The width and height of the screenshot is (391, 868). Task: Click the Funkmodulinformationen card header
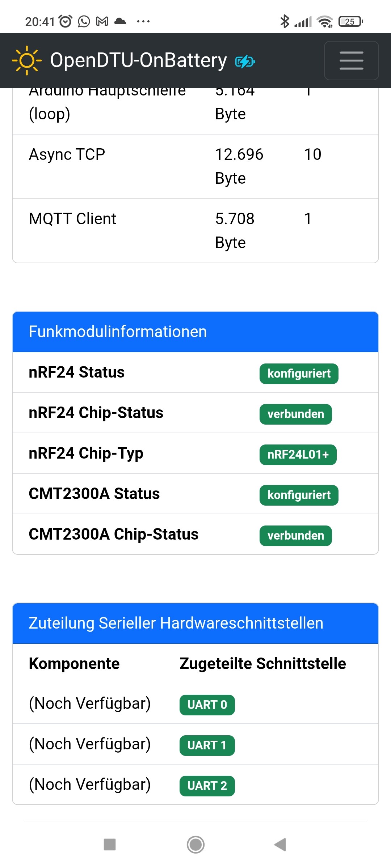click(x=195, y=332)
